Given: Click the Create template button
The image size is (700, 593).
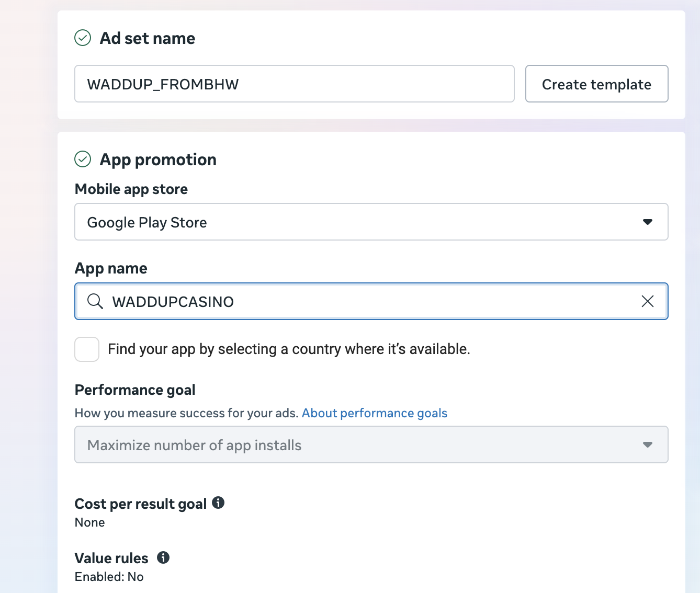Looking at the screenshot, I should (x=597, y=84).
